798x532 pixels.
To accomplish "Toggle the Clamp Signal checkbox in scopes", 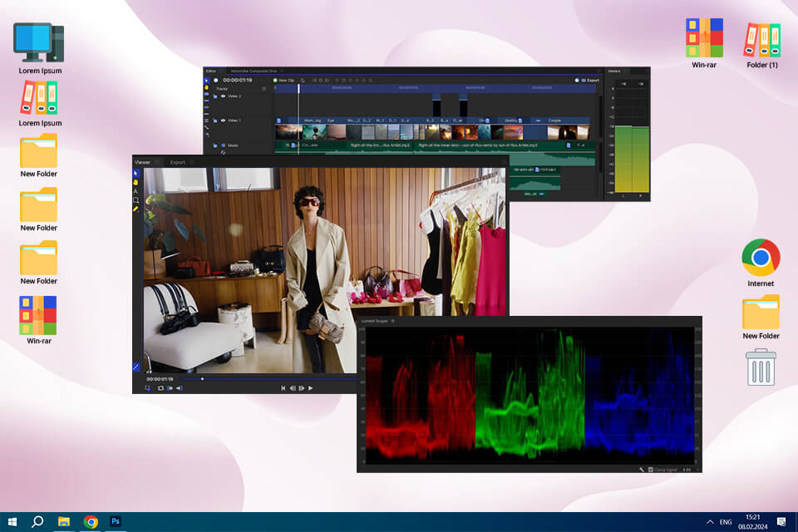I will click(x=650, y=470).
